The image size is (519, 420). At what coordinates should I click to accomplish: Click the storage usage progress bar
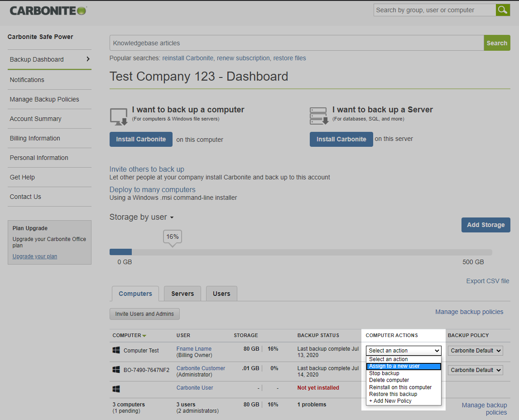point(300,252)
